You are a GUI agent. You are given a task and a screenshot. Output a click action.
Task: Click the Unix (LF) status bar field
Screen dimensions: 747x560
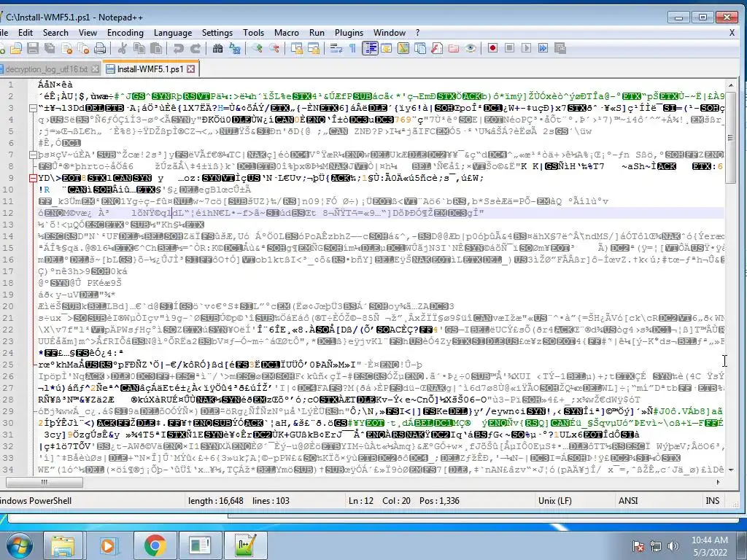point(555,500)
